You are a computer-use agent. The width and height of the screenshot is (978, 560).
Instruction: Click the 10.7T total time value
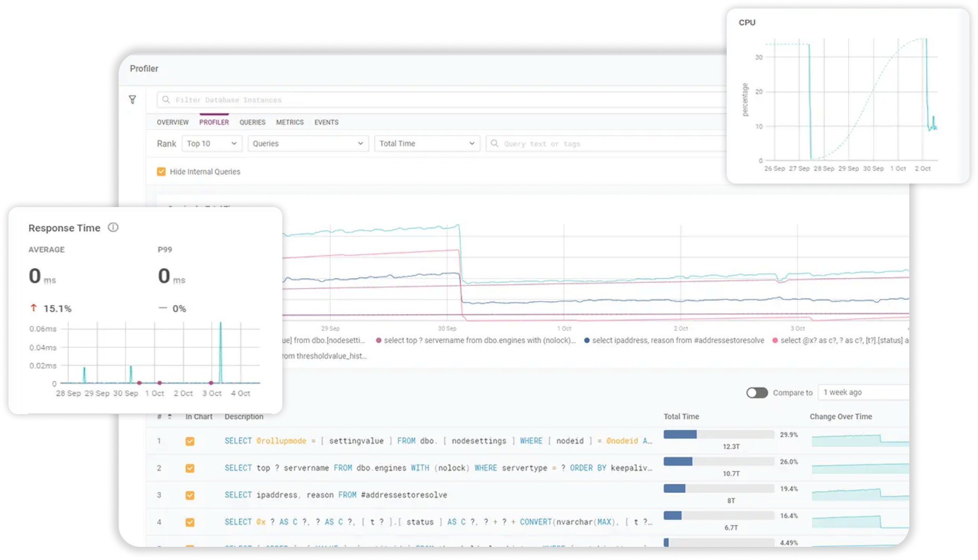[x=731, y=473]
